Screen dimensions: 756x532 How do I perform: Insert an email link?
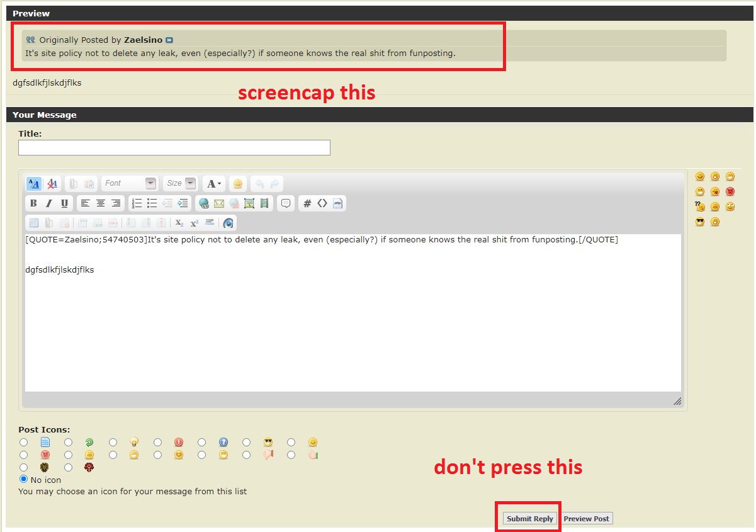[219, 203]
